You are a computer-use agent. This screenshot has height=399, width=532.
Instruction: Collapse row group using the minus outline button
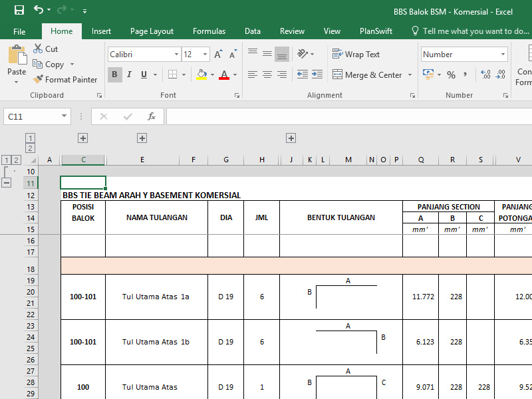tap(7, 182)
